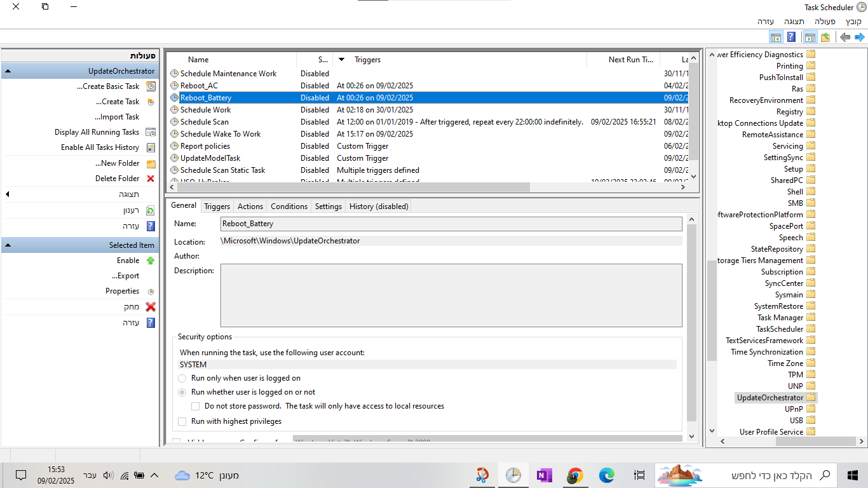
Task: Click the Task Scheduler taskbar icon
Action: [x=513, y=475]
